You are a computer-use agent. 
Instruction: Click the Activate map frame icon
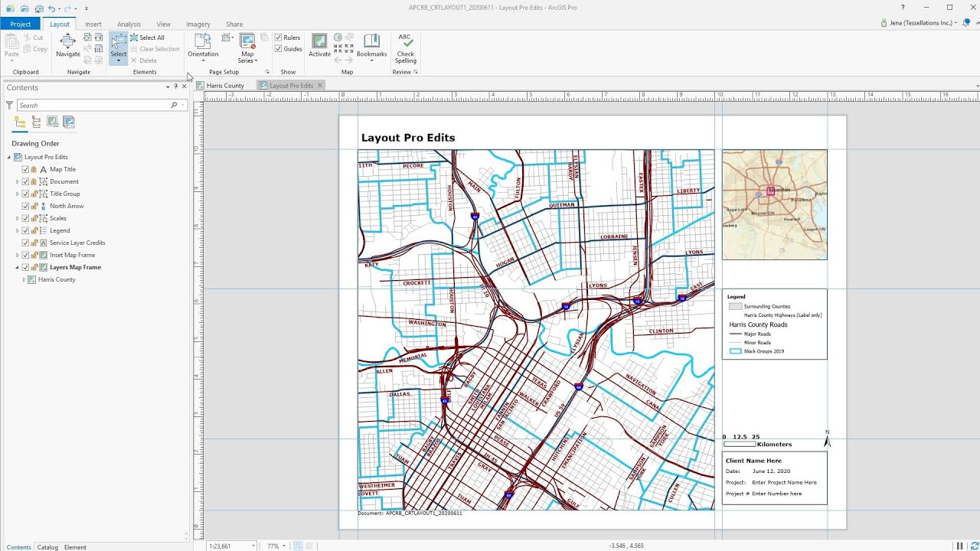[319, 41]
